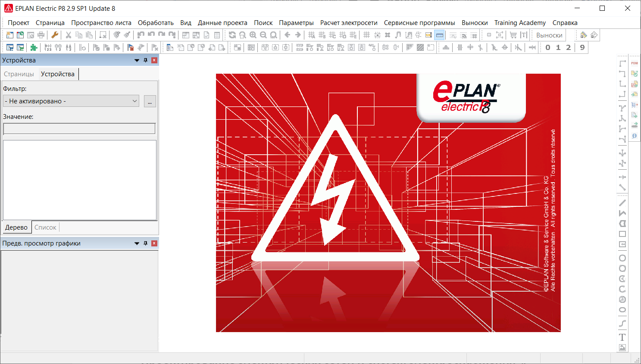The height and width of the screenshot is (364, 641).
Task: Switch to the Список tab
Action: [x=45, y=227]
